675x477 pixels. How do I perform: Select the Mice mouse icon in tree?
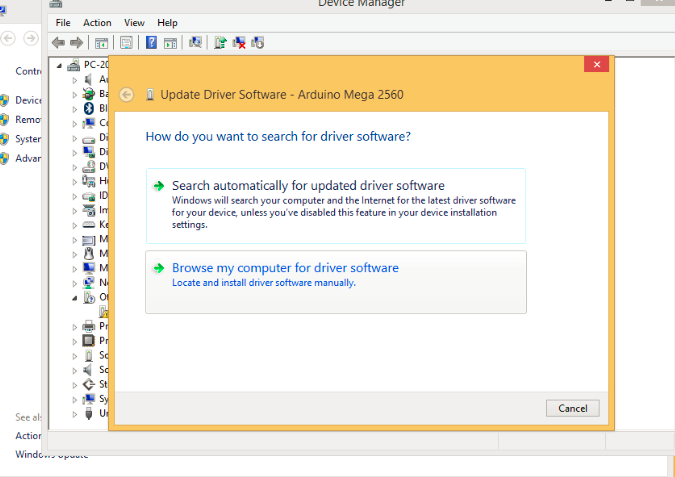pos(89,254)
